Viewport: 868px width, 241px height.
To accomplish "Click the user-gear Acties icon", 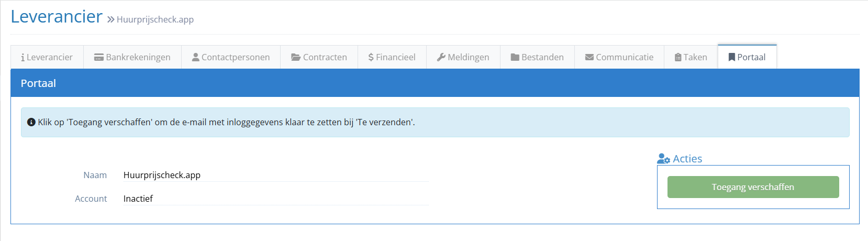I will point(664,159).
